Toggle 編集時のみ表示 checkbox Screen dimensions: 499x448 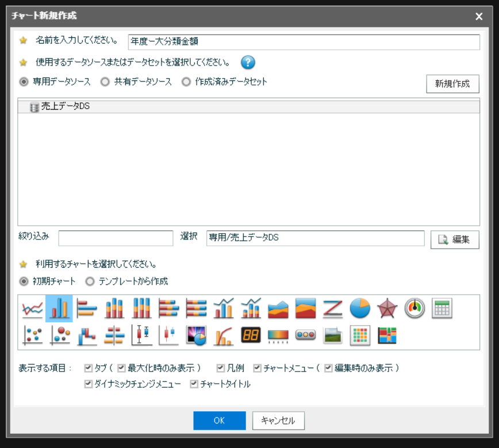point(328,368)
